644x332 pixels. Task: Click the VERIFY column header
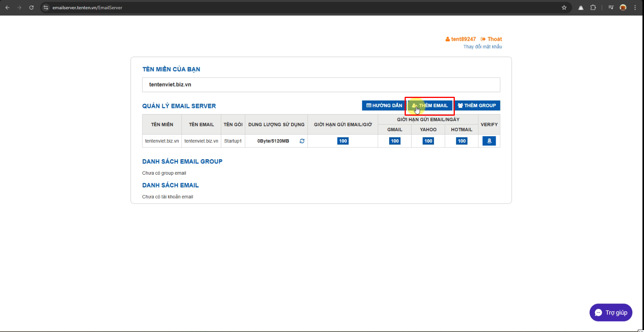[x=489, y=125]
